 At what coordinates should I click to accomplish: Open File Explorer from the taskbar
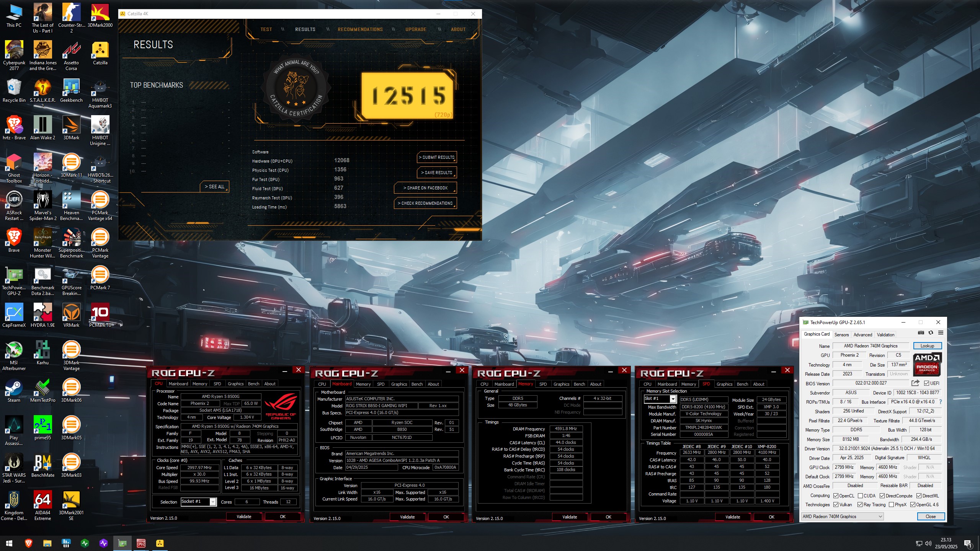click(47, 543)
